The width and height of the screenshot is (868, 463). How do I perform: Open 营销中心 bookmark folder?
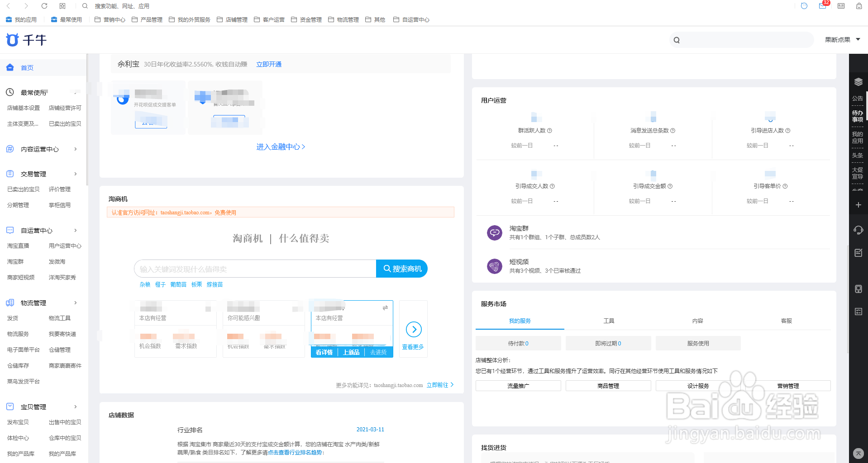point(110,19)
